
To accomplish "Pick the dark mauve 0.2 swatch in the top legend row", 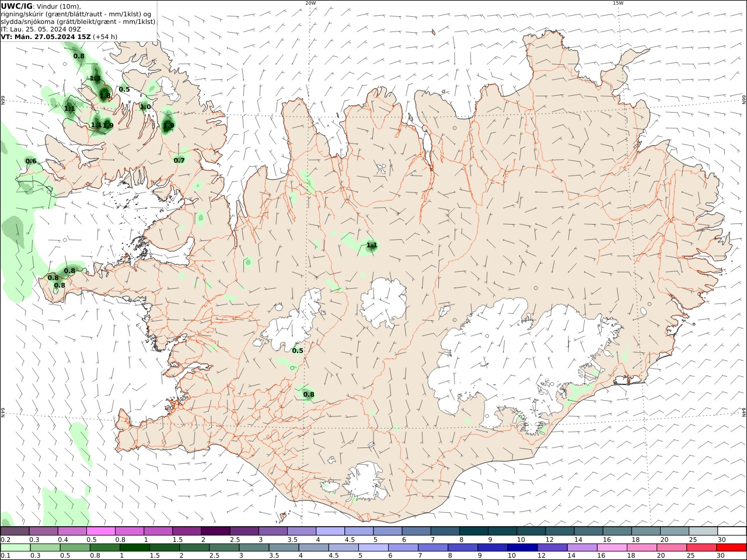I will pyautogui.click(x=15, y=531).
